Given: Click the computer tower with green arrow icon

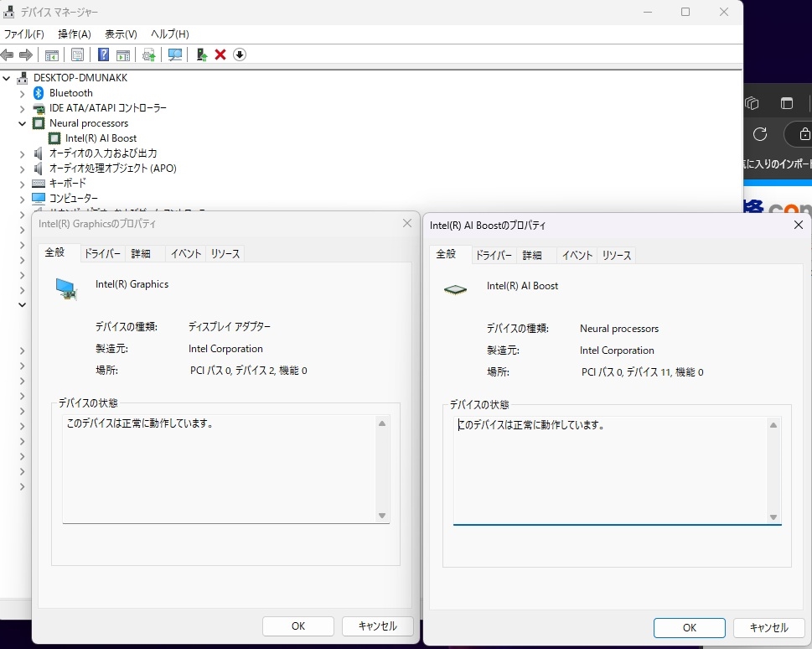Looking at the screenshot, I should 202,55.
